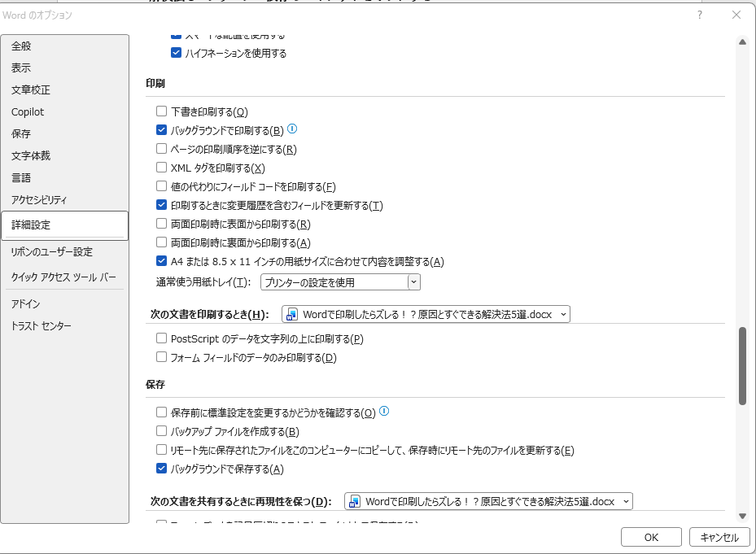
Task: Click the キャンセル button
Action: pos(719,537)
